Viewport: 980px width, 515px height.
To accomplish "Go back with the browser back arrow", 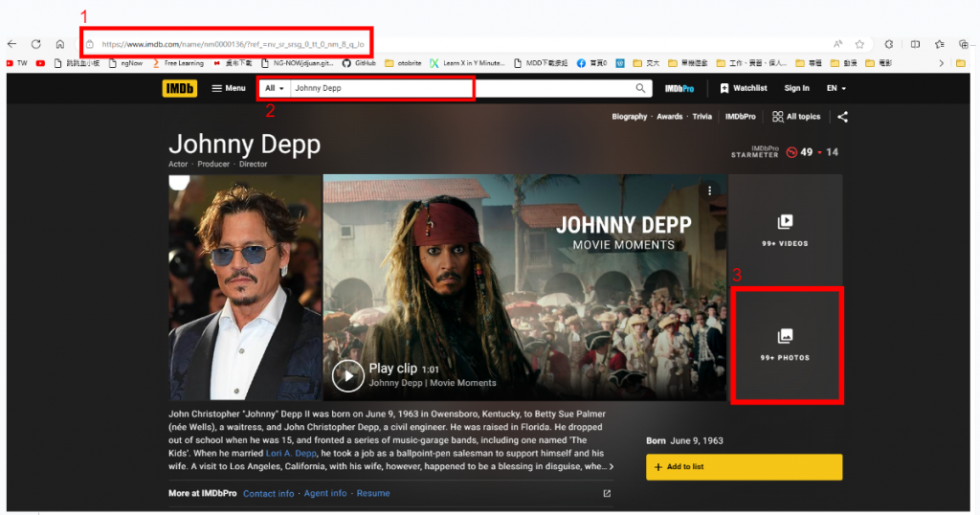I will click(11, 44).
